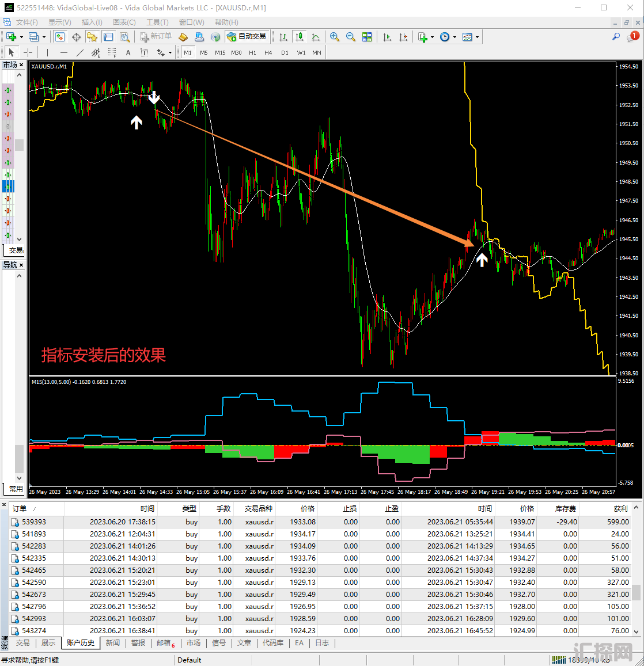This screenshot has width=644, height=666.
Task: Open the Profiles icon
Action: (33, 37)
